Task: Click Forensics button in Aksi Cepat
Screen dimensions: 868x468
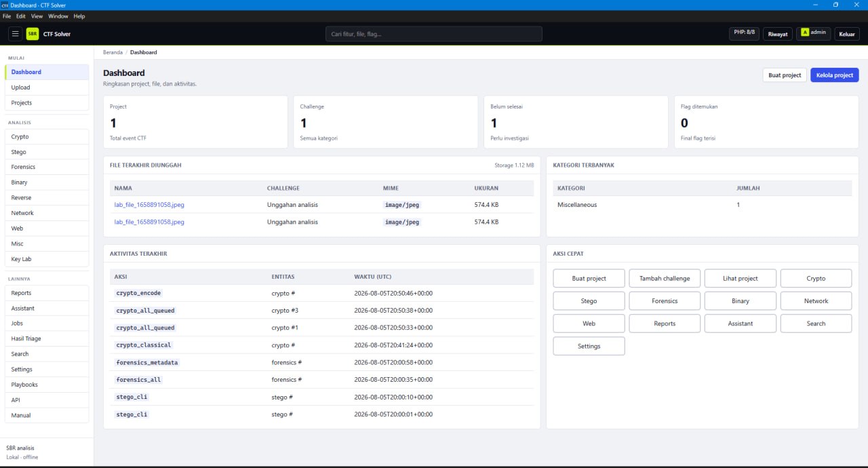Action: (665, 301)
